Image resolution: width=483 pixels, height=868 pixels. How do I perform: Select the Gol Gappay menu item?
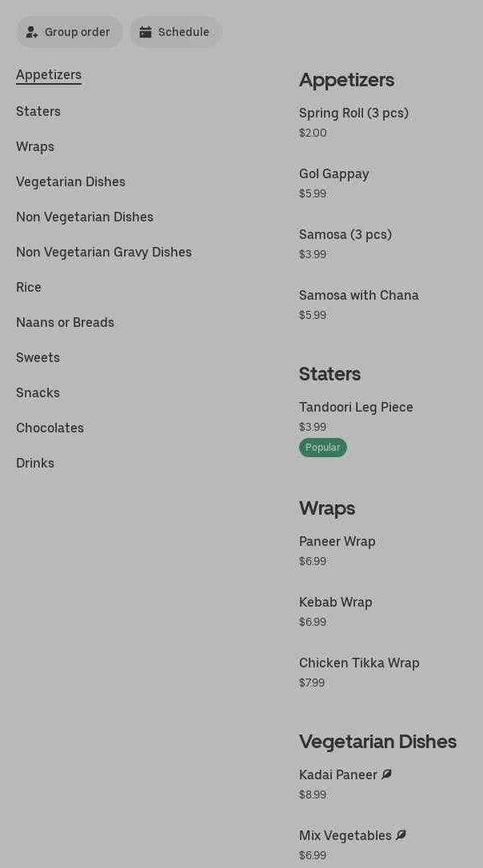point(333,174)
